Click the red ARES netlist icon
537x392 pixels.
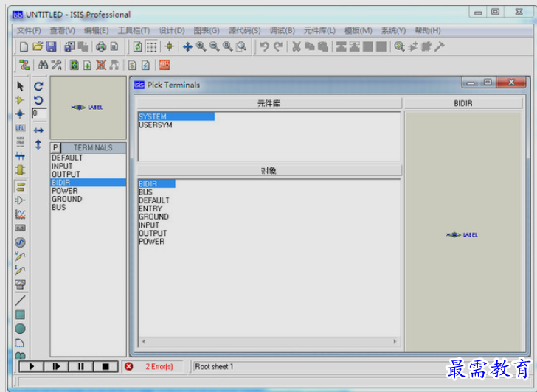[164, 65]
